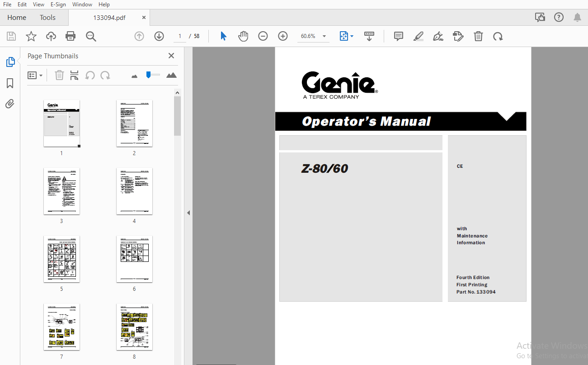Open the Help menu
Screen dimensions: 588x365
click(x=104, y=4)
